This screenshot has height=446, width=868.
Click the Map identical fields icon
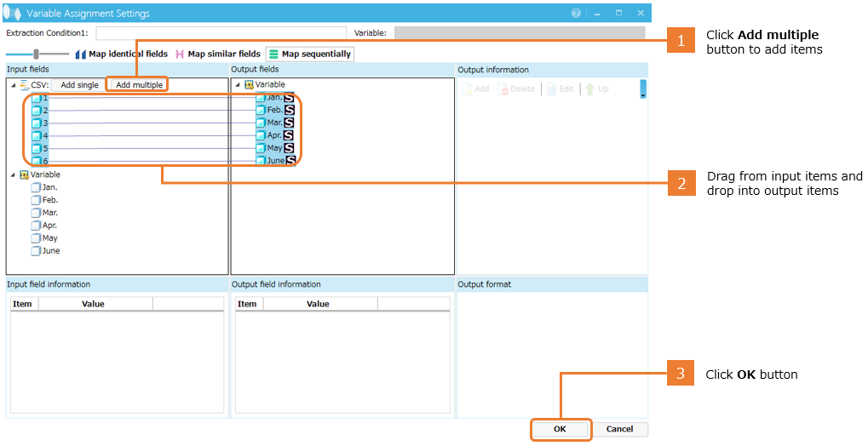coord(82,54)
